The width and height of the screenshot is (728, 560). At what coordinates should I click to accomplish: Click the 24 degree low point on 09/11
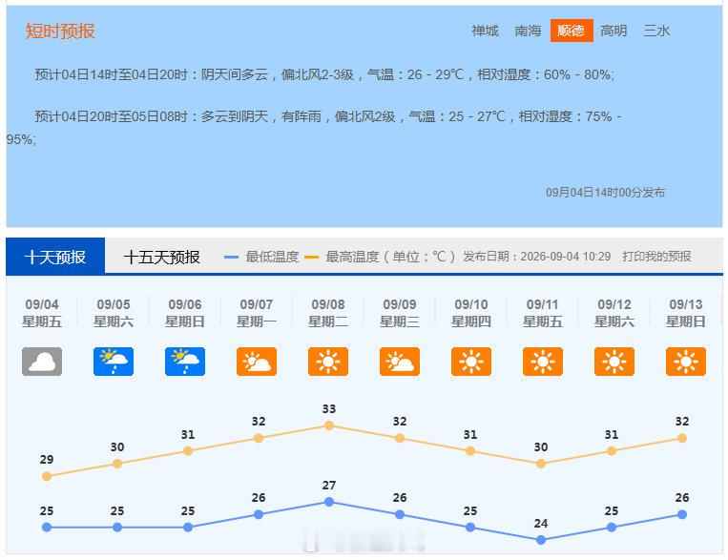coord(541,540)
